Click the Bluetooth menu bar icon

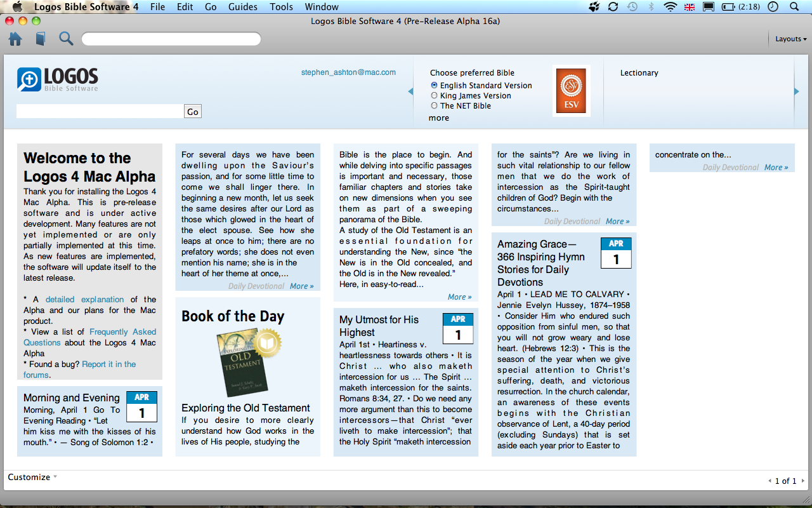651,7
